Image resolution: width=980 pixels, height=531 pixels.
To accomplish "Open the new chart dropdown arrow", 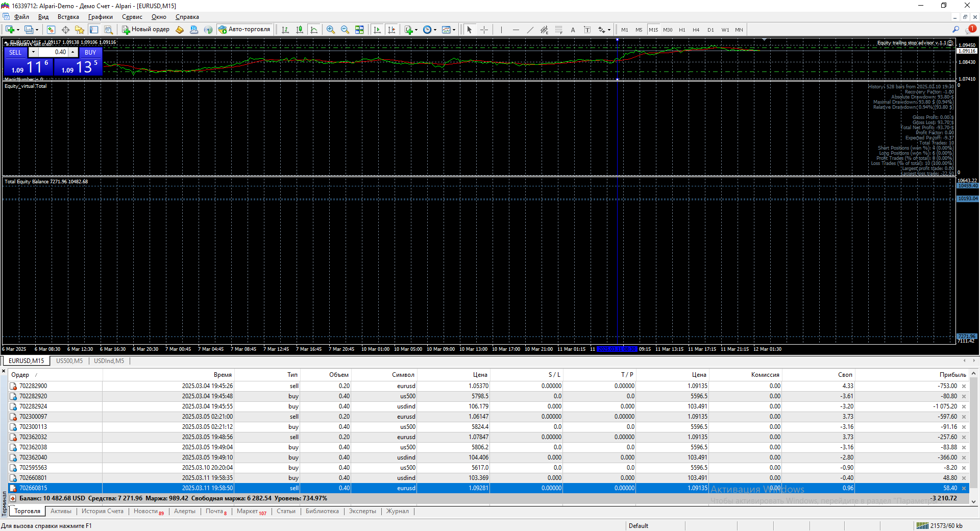I will [18, 30].
